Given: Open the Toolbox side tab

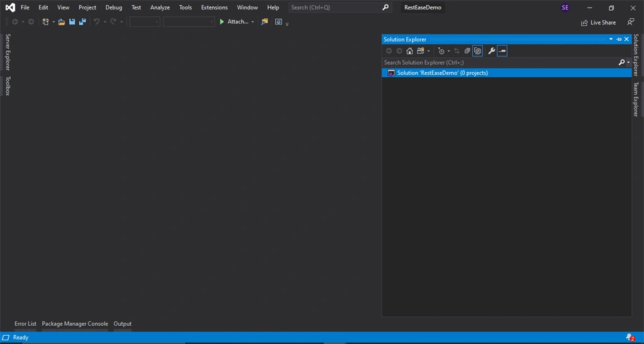Looking at the screenshot, I should (8, 86).
